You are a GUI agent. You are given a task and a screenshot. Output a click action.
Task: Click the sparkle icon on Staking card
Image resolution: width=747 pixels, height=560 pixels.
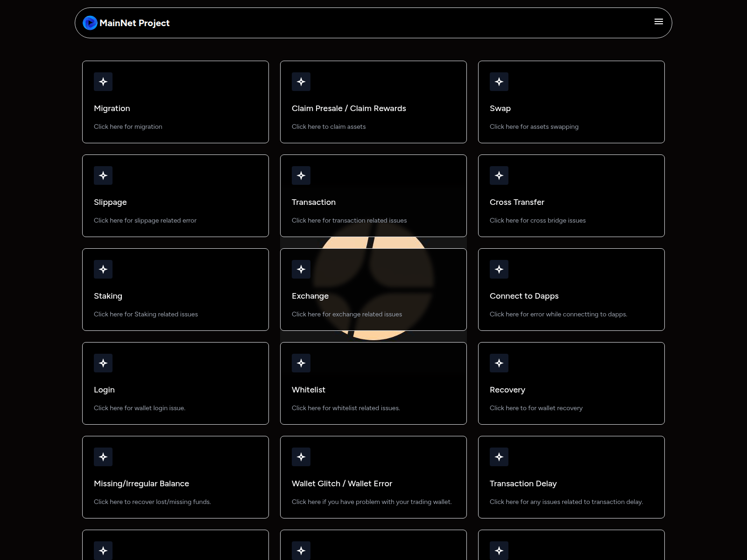(103, 269)
